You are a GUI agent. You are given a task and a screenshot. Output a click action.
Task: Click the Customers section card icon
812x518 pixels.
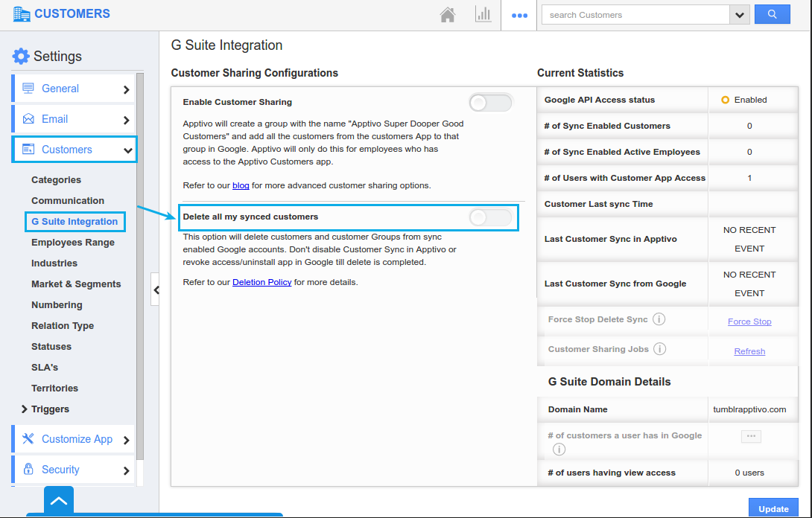point(28,149)
